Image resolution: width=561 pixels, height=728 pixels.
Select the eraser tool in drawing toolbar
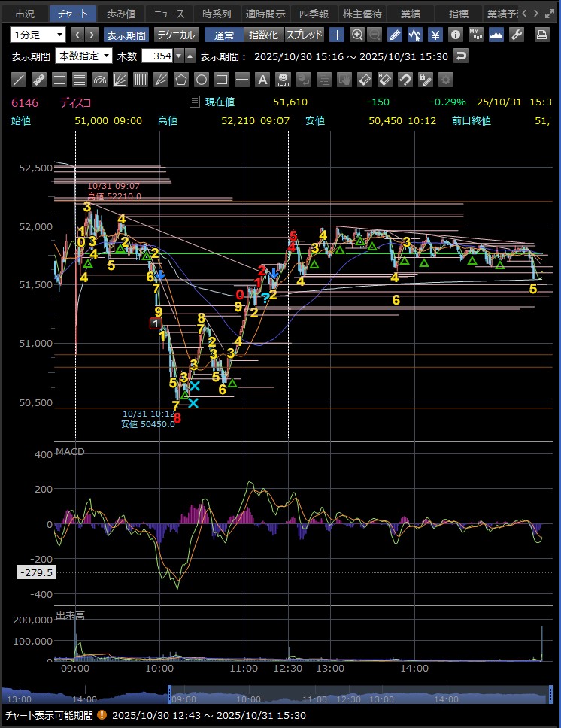364,79
